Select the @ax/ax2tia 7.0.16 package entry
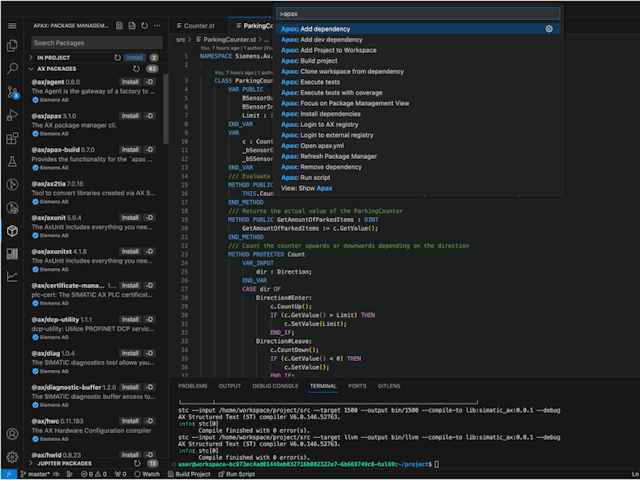 (94, 193)
